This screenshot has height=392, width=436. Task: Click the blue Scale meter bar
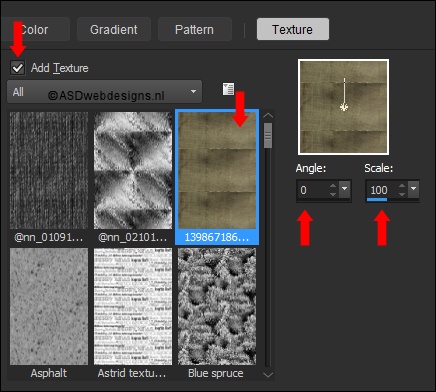tap(377, 200)
